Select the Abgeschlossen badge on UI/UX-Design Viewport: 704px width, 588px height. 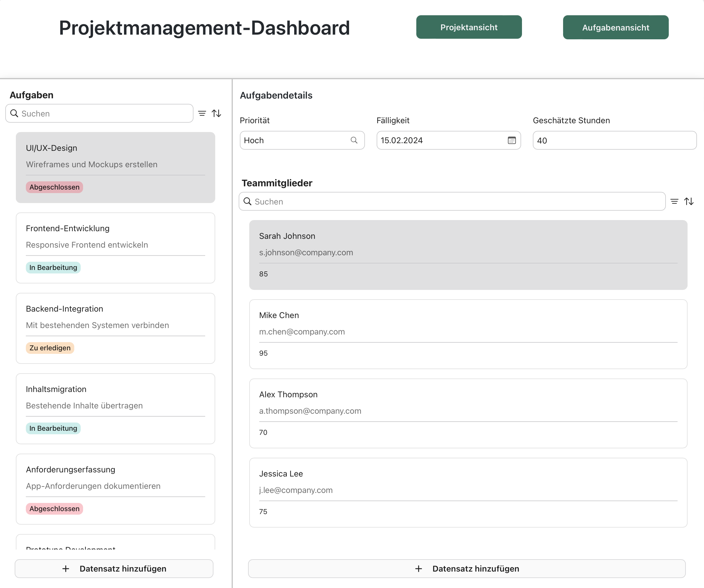[54, 187]
